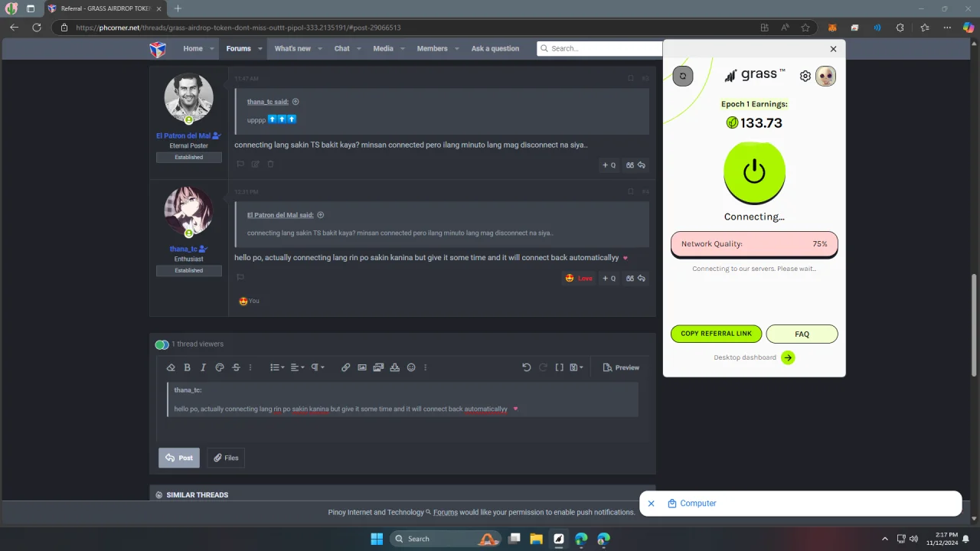Image resolution: width=980 pixels, height=551 pixels.
Task: Open the Chat menu item
Action: (x=341, y=48)
